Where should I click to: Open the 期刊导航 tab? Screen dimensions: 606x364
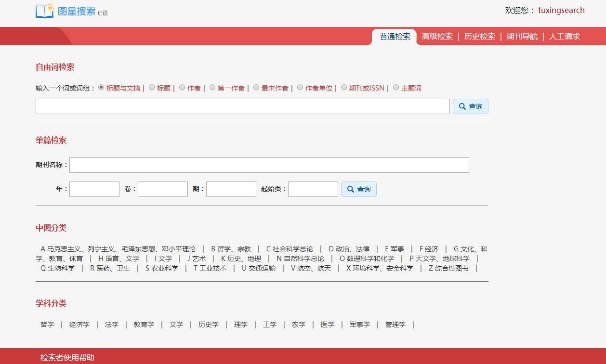point(522,37)
